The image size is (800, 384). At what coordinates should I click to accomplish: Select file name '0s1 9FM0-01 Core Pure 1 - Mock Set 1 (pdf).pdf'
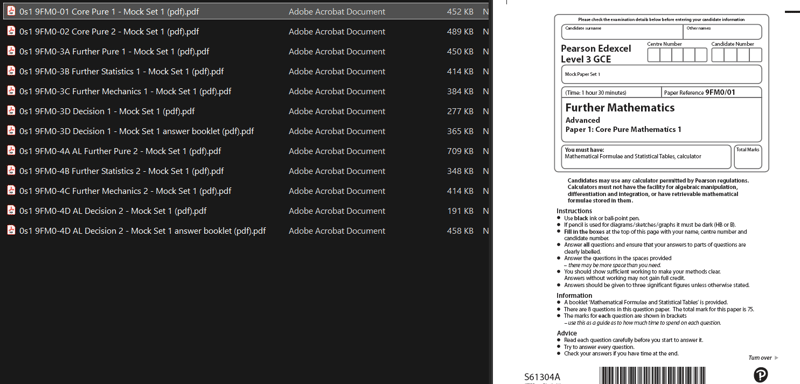pyautogui.click(x=109, y=12)
